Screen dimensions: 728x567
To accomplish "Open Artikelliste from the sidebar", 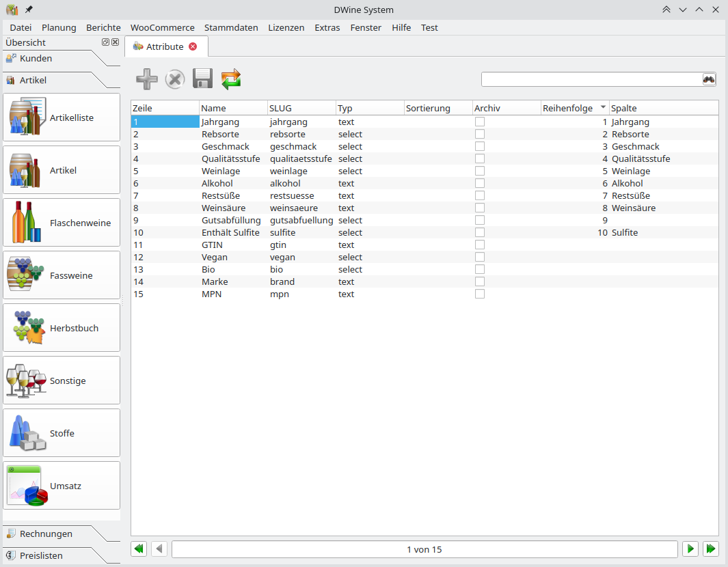I will (62, 117).
